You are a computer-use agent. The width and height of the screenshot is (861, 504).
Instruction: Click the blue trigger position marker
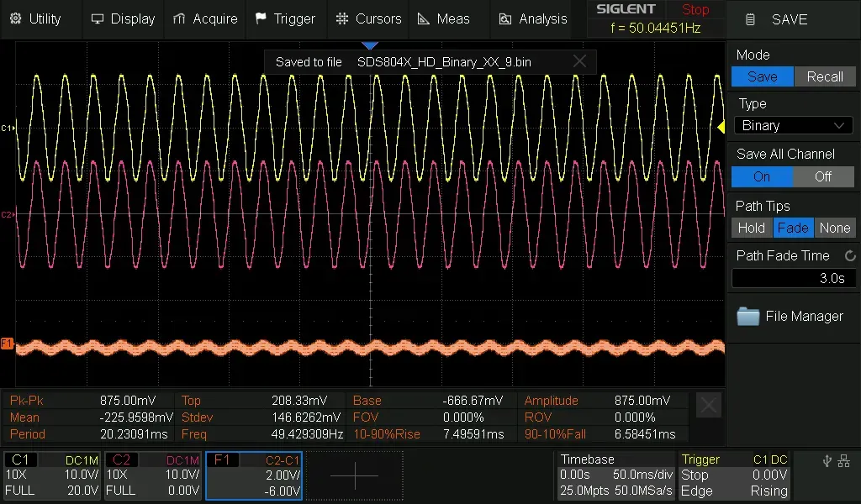[x=369, y=45]
